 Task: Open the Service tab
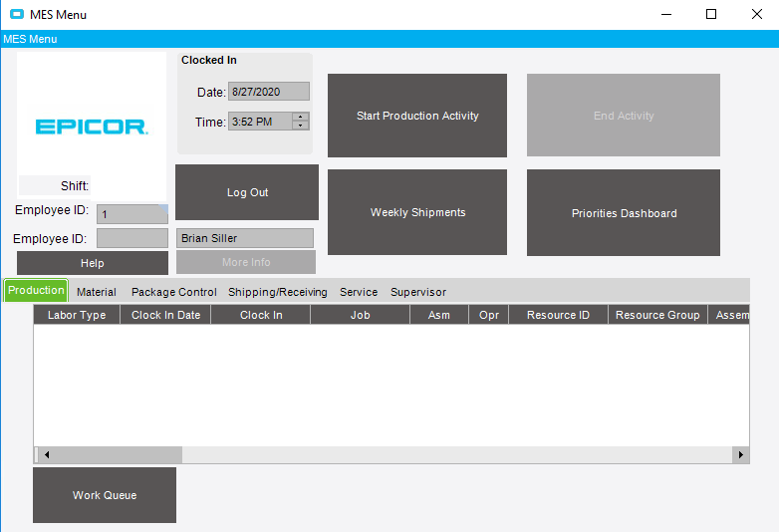359,292
